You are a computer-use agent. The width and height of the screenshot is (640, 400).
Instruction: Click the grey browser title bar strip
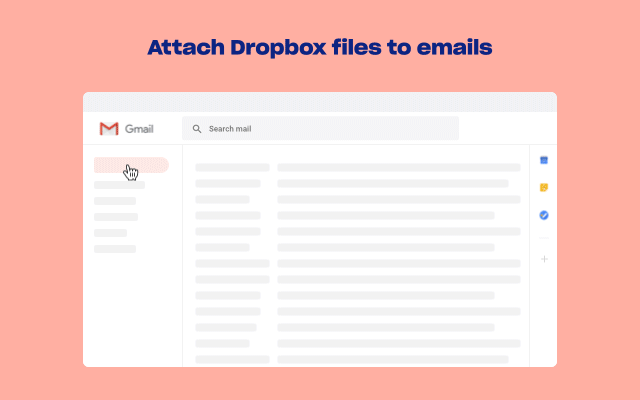tap(320, 102)
